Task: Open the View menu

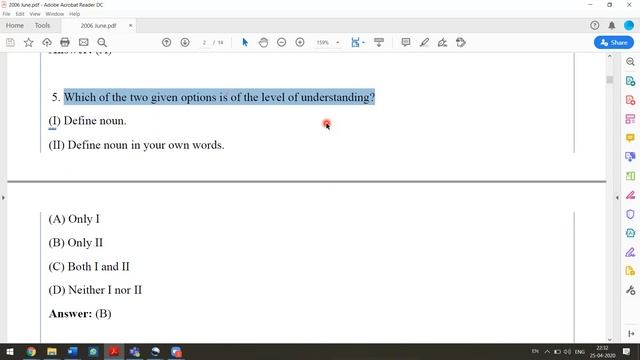Action: tap(35, 14)
